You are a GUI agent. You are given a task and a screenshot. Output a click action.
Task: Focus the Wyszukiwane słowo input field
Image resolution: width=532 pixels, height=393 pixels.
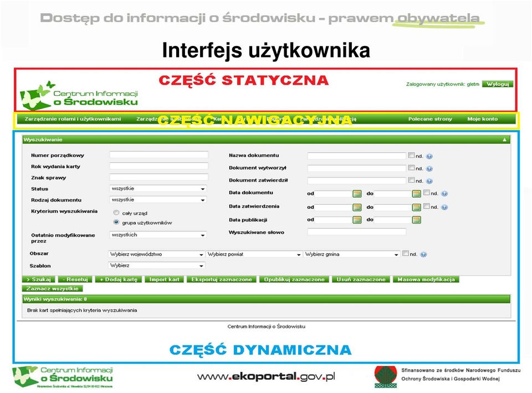tap(356, 232)
